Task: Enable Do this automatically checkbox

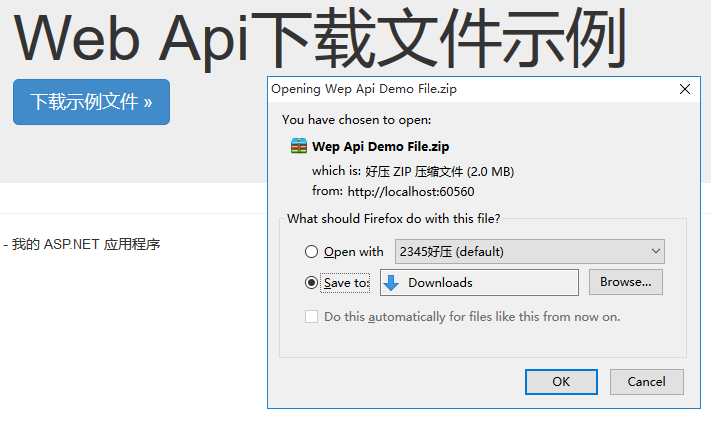Action: coord(312,317)
